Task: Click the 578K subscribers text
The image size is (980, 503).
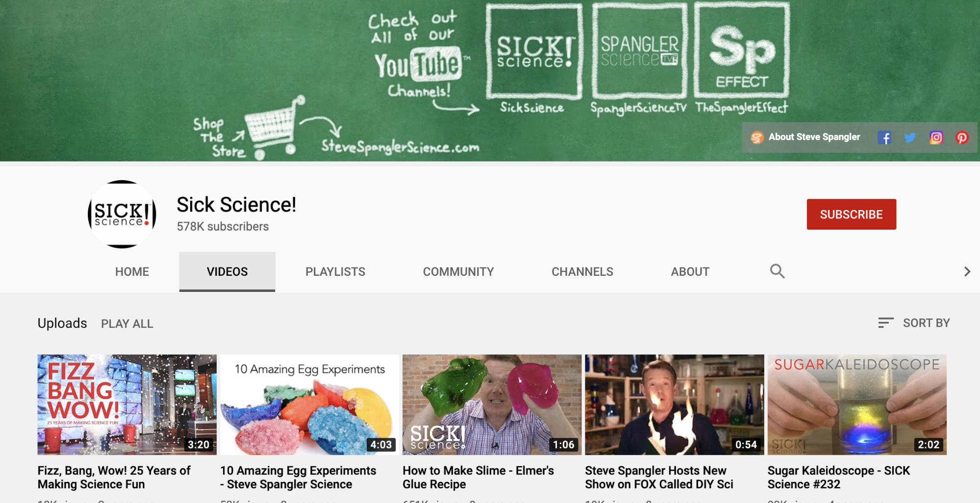Action: (x=223, y=227)
